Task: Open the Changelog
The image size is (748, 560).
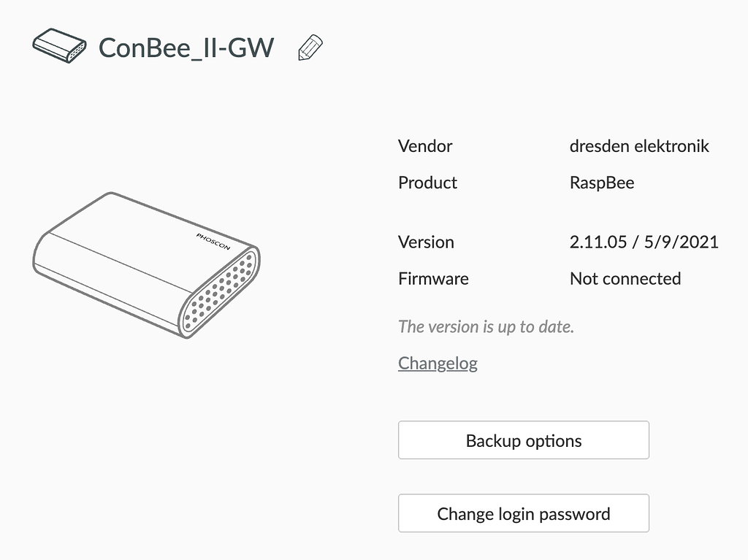Action: click(x=438, y=363)
